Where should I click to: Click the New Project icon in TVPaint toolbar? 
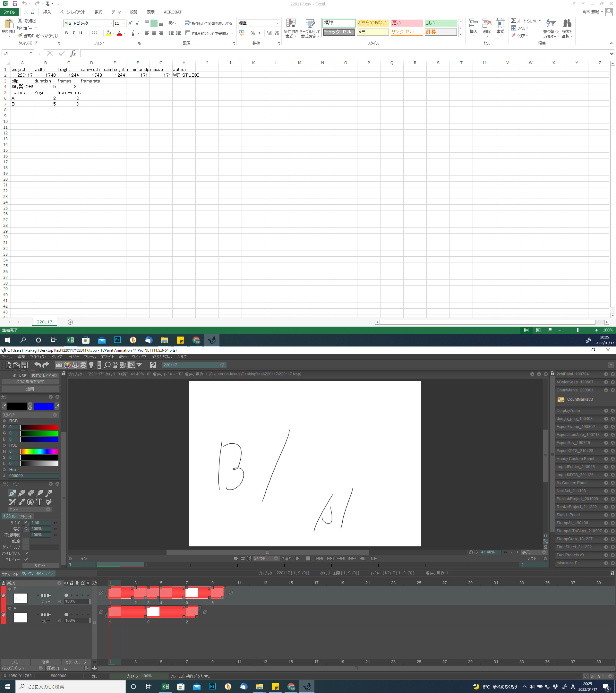pos(7,365)
